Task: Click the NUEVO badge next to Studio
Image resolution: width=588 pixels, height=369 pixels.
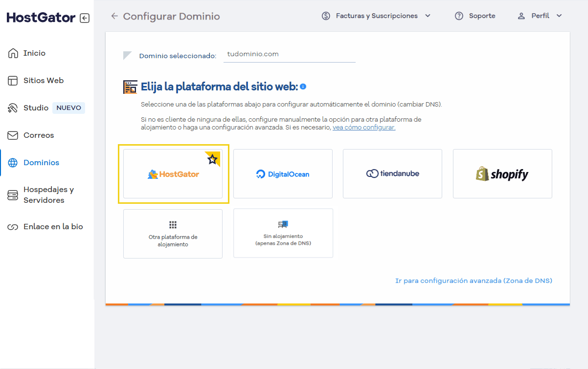Action: point(68,108)
